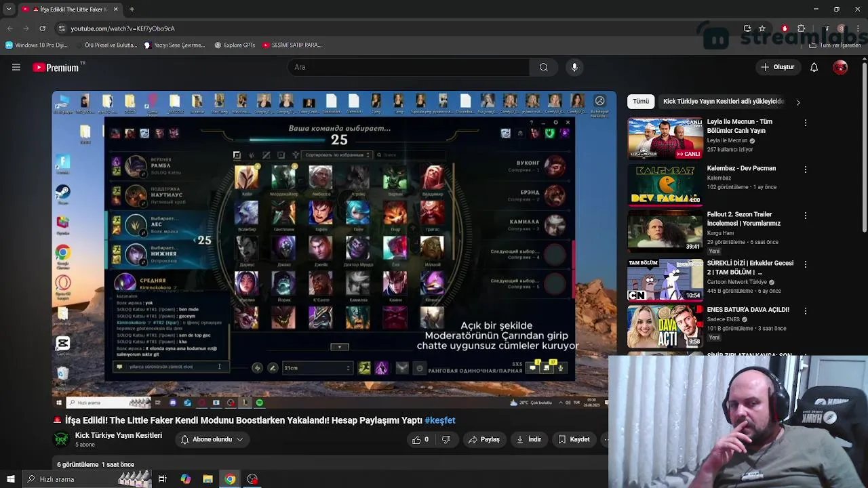Open the tab search dropdown arrow
Image resolution: width=868 pixels, height=488 pixels.
coord(9,9)
